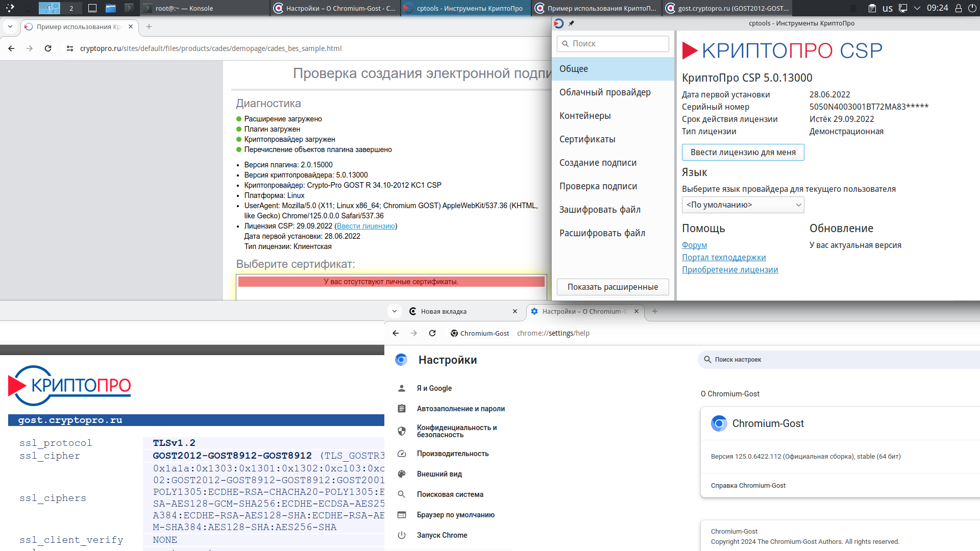The width and height of the screenshot is (980, 551).
Task: Click the 'Ввести лицензию для меня' button
Action: click(743, 152)
